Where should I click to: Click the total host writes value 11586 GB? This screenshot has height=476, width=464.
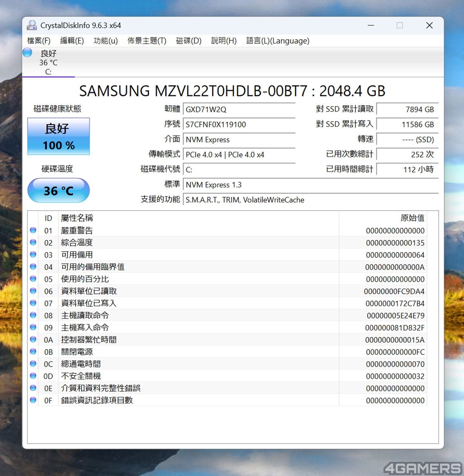(408, 124)
